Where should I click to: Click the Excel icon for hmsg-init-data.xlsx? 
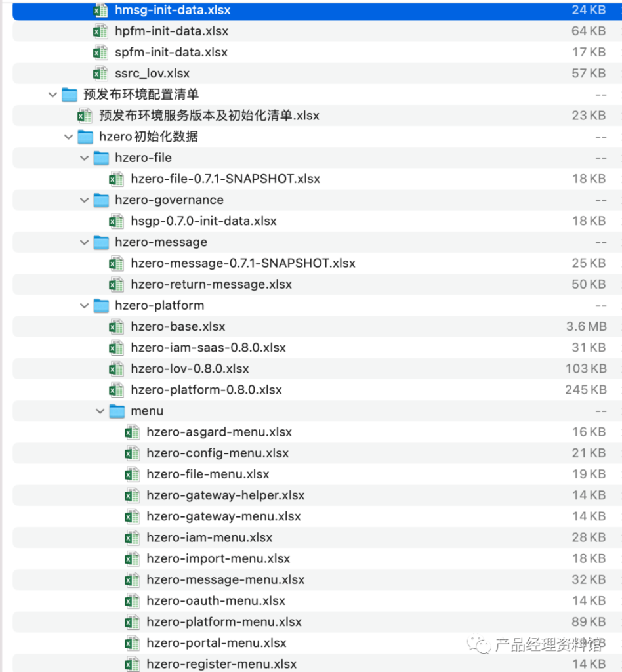(x=100, y=10)
